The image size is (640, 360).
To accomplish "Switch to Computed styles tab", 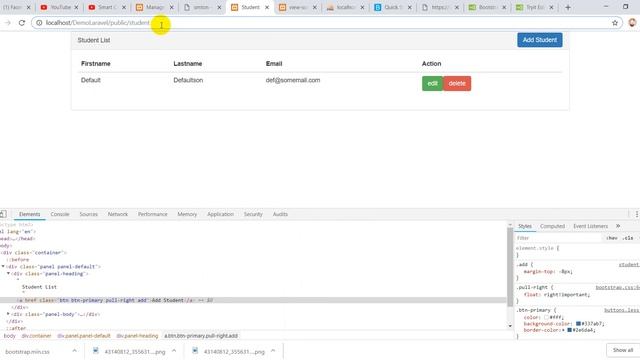I will pos(552,226).
